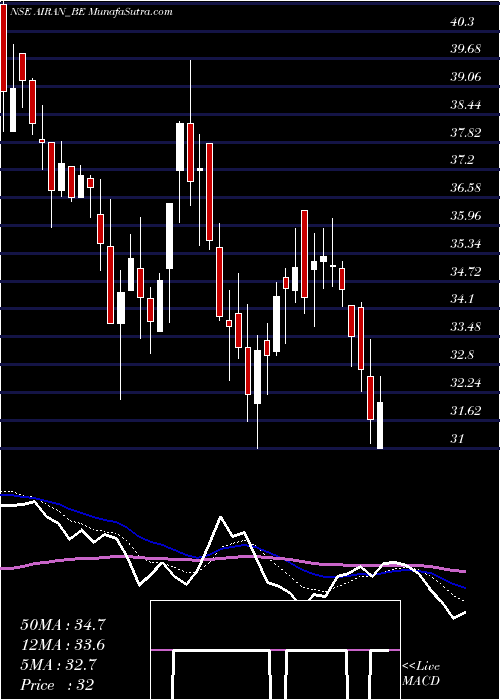Click the 5MA : 32.7 readout
500x700 pixels.
pos(57,665)
